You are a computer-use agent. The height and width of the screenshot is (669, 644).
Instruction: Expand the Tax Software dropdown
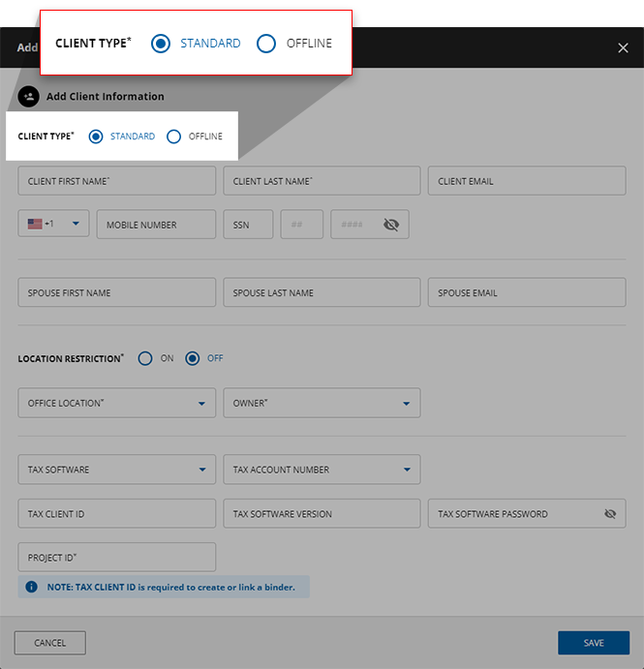[x=201, y=470]
